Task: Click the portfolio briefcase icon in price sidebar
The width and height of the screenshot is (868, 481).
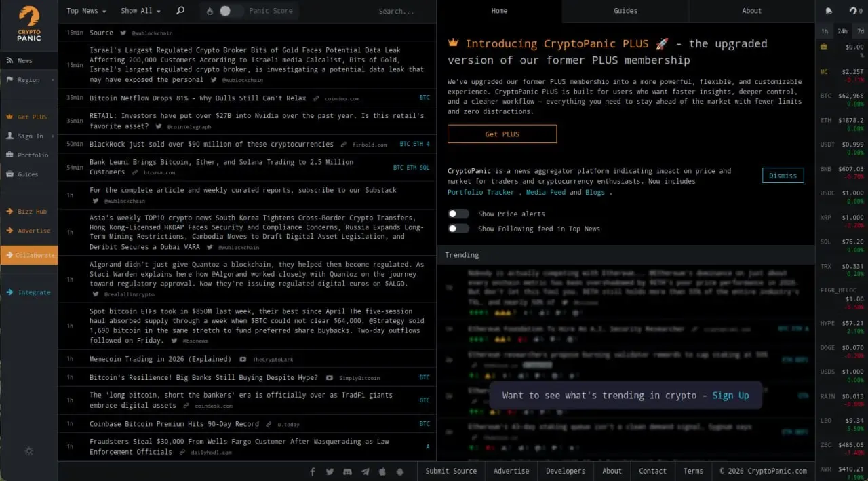Action: click(824, 47)
